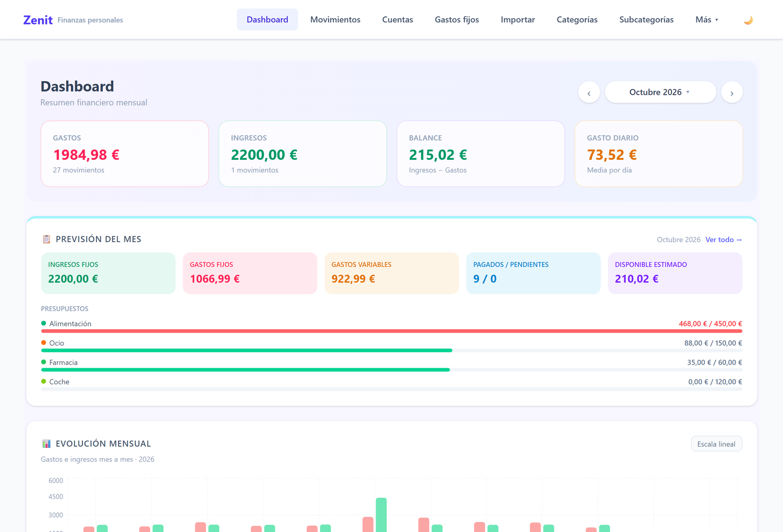This screenshot has width=783, height=532.
Task: Click the Alimentación green color dot
Action: tap(44, 323)
